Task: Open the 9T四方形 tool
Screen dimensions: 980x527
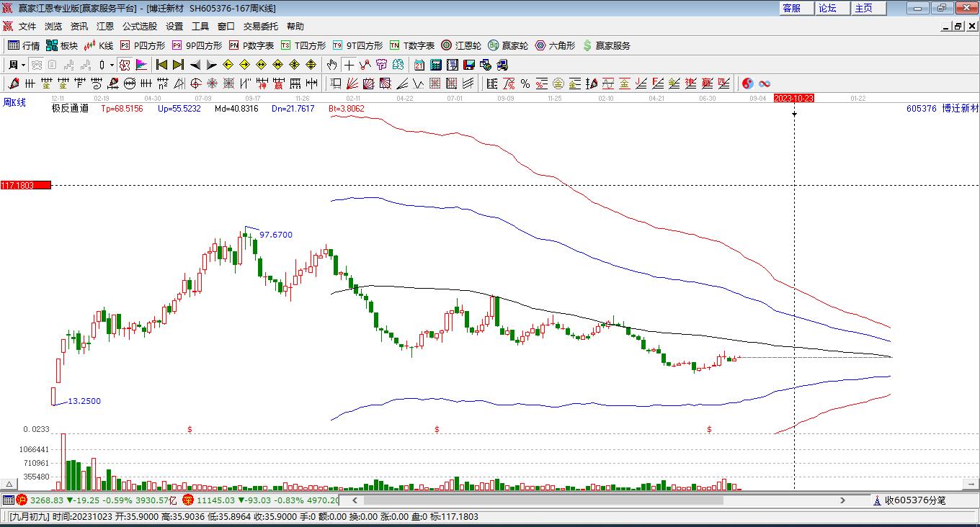Action: click(357, 45)
